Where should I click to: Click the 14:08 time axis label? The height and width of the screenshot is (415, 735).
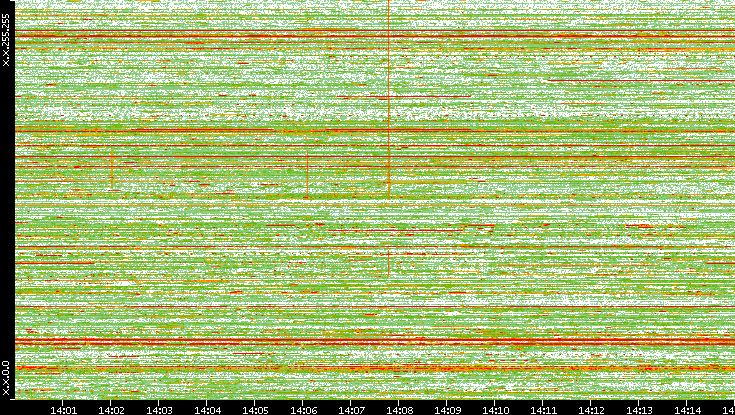click(399, 410)
